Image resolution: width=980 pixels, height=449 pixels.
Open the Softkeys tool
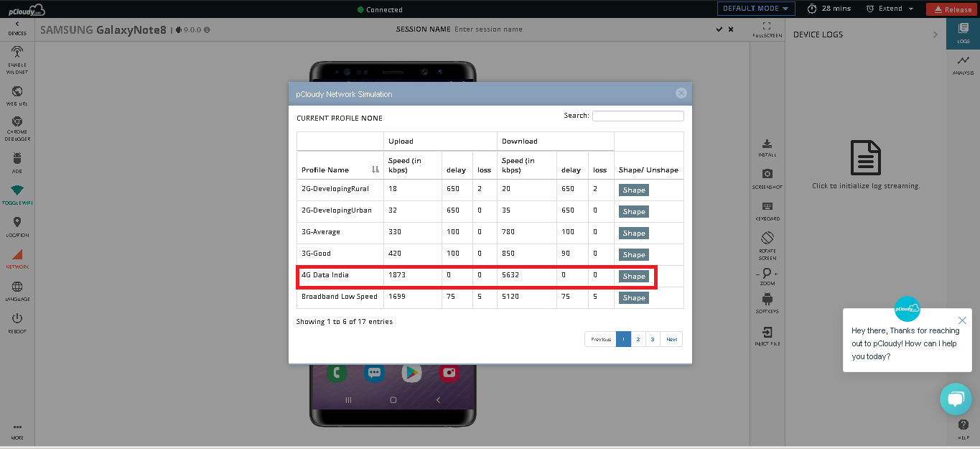click(x=767, y=302)
